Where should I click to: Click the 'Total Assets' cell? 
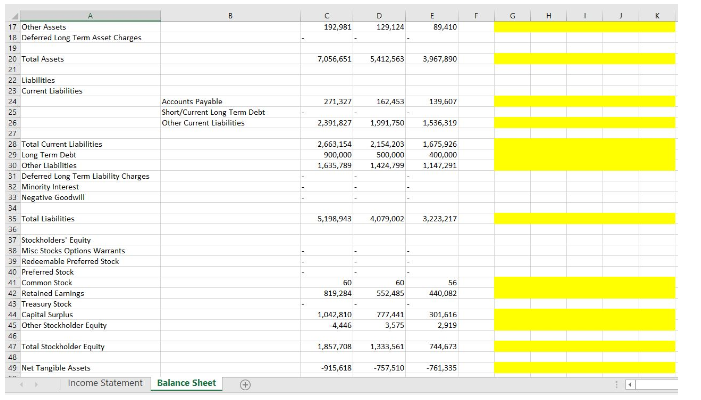(x=90, y=59)
